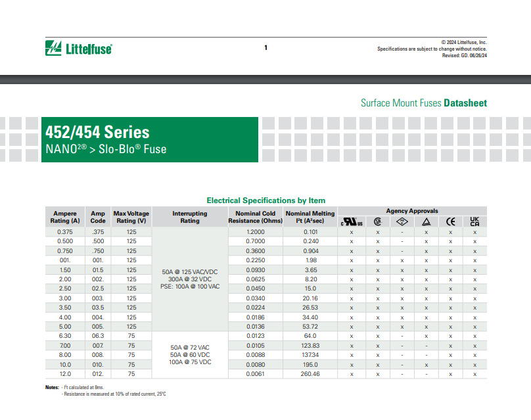
Task: Click '50A @ 125 VAC/VDC' interrupting rating
Action: pos(190,272)
